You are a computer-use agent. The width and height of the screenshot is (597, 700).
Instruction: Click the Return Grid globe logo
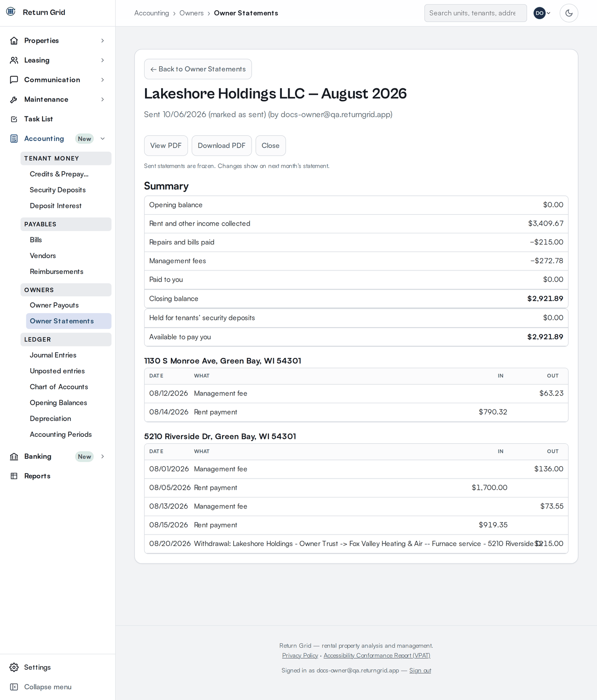point(11,12)
